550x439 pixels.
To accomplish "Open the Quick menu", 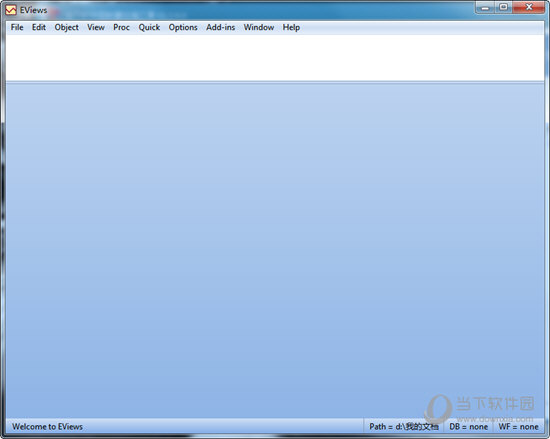I will click(x=149, y=27).
